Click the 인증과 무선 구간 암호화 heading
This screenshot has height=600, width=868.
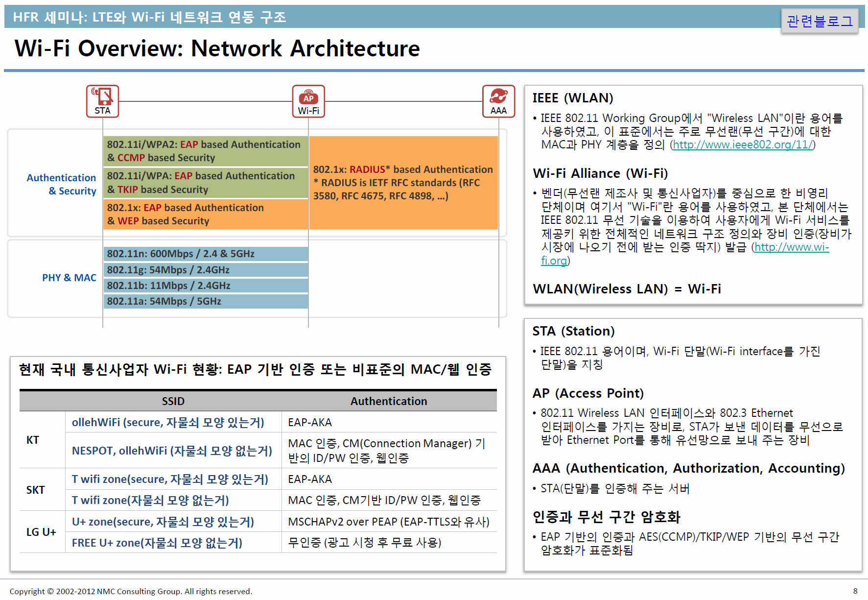coord(606,517)
